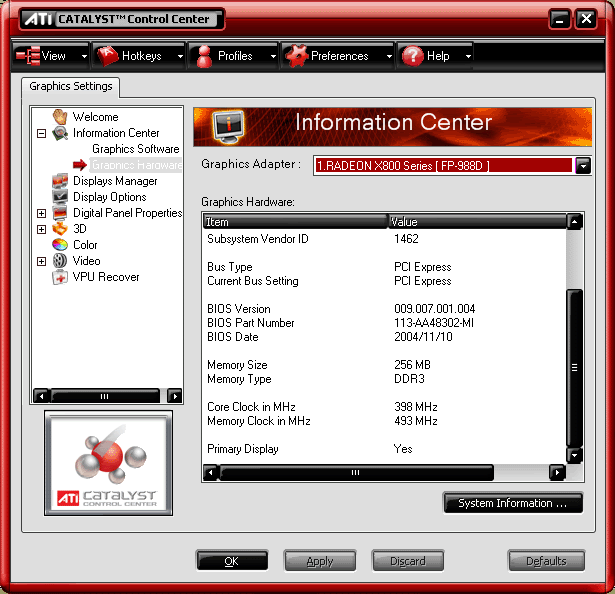
Task: Click the Core Clock value 398 MHz
Action: pos(416,407)
